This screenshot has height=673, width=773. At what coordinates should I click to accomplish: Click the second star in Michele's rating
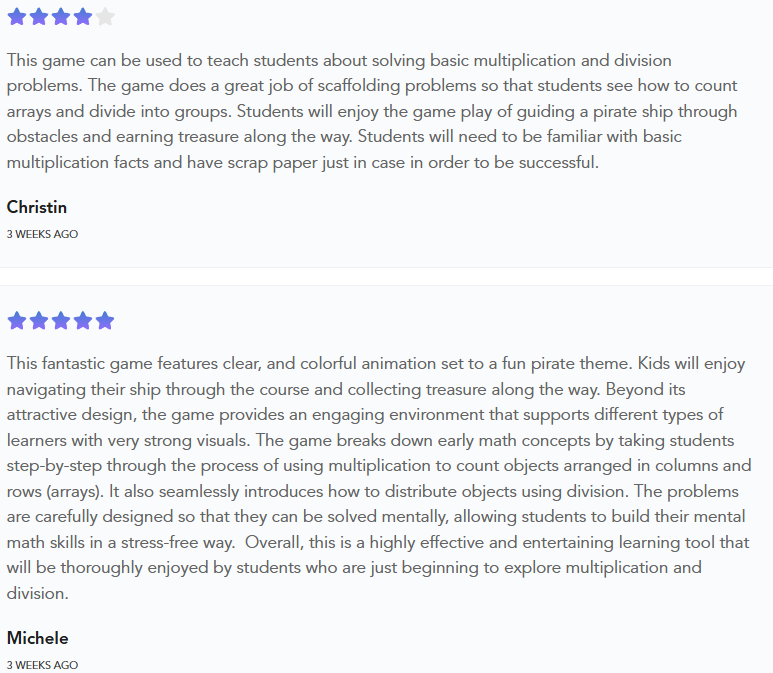click(x=39, y=321)
